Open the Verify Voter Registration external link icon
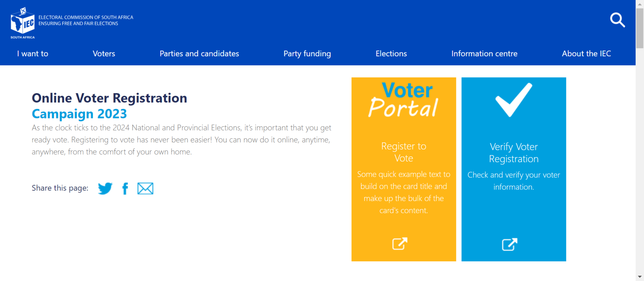This screenshot has height=281, width=644. coord(510,244)
